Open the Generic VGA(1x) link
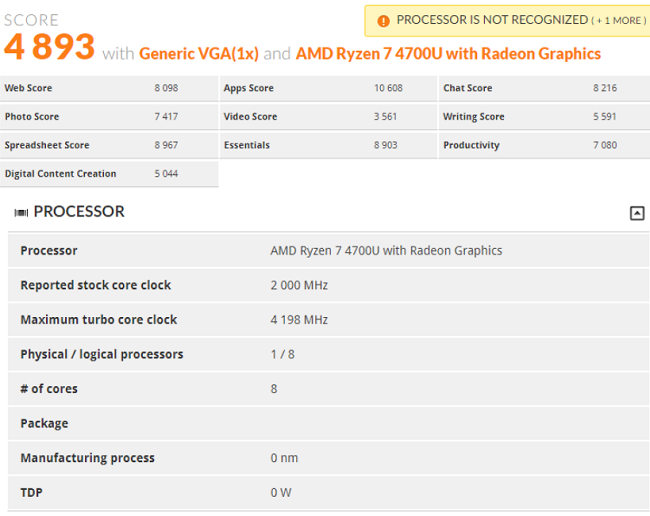 199,54
